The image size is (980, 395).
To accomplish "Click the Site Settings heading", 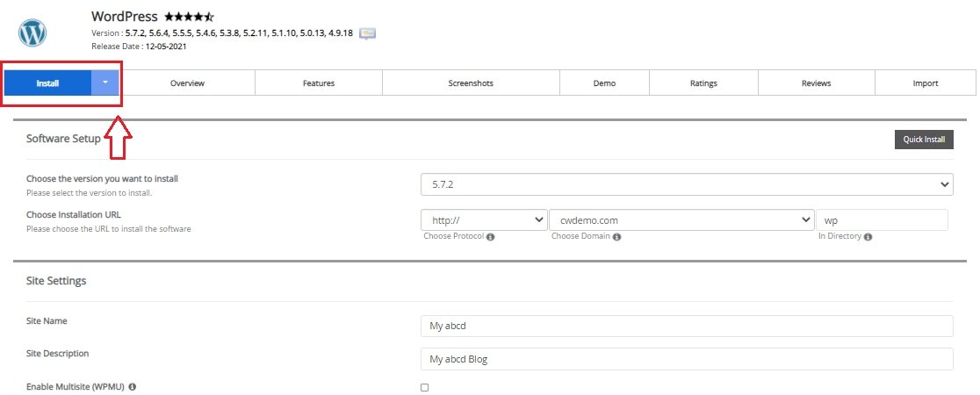I will [x=56, y=281].
